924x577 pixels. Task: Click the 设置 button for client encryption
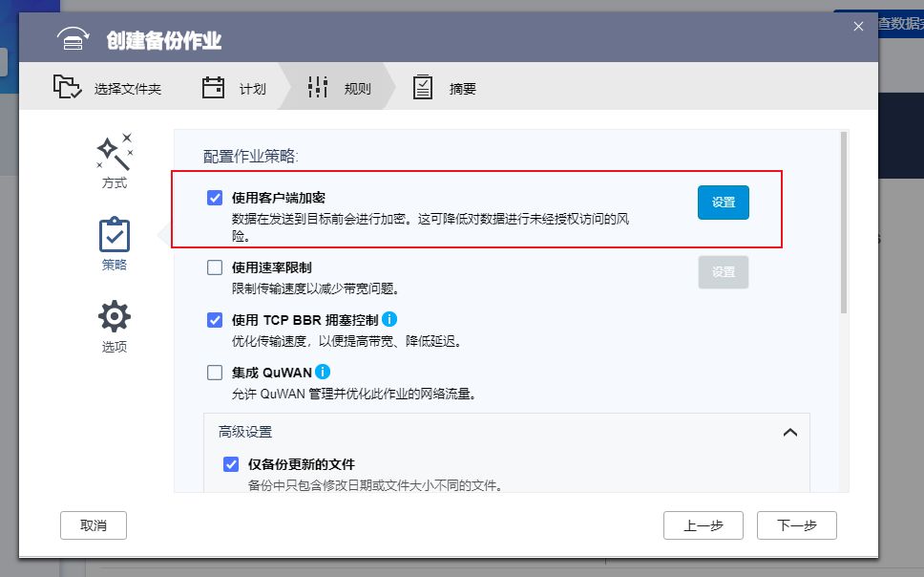coord(723,203)
